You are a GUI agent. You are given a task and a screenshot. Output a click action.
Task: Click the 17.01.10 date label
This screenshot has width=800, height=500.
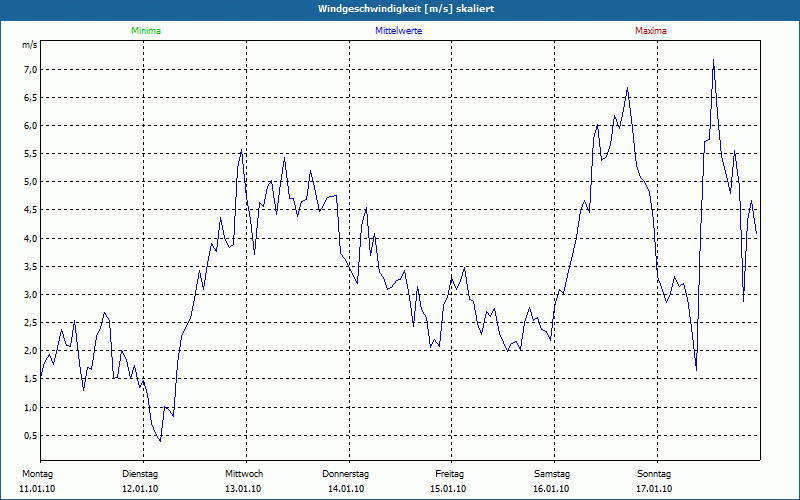coord(654,489)
